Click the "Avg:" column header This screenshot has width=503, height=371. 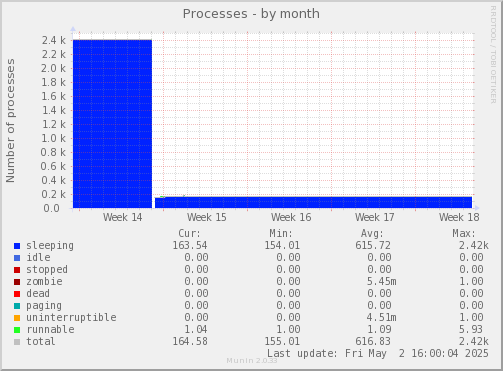(x=372, y=233)
